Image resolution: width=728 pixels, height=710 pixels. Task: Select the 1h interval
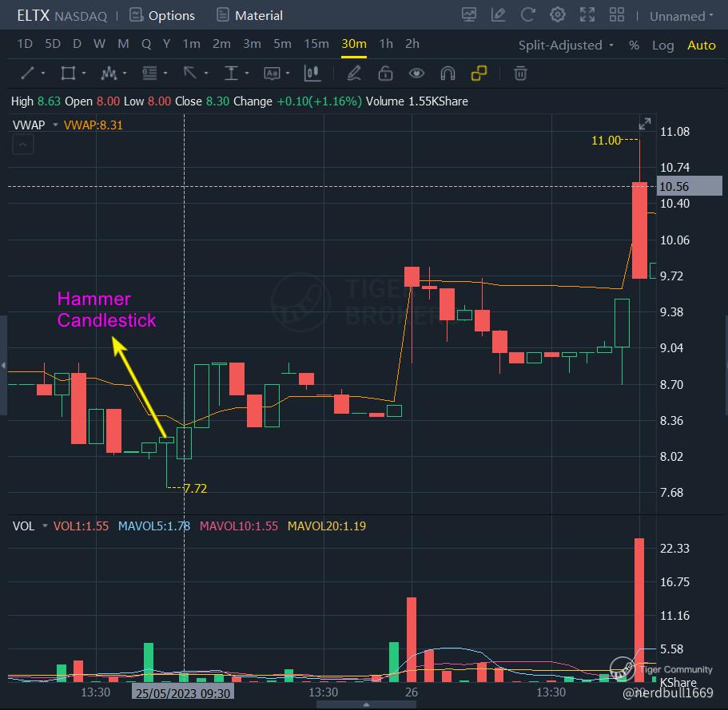point(386,44)
